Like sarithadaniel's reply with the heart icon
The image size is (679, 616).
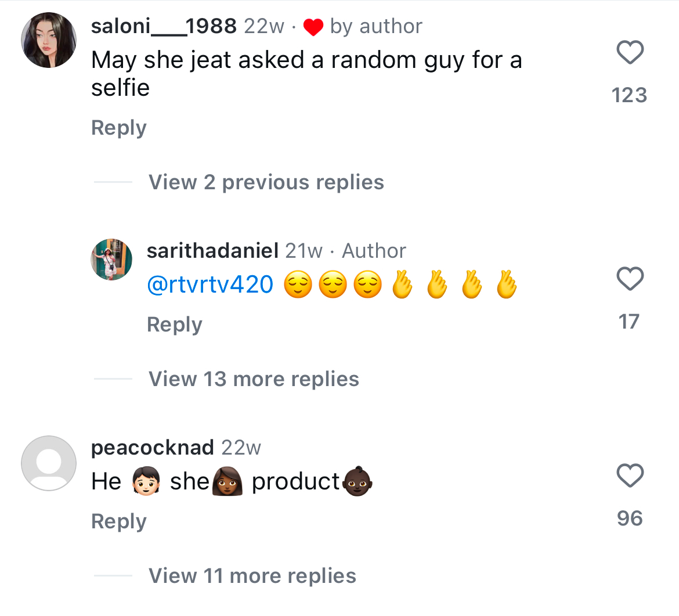point(630,279)
